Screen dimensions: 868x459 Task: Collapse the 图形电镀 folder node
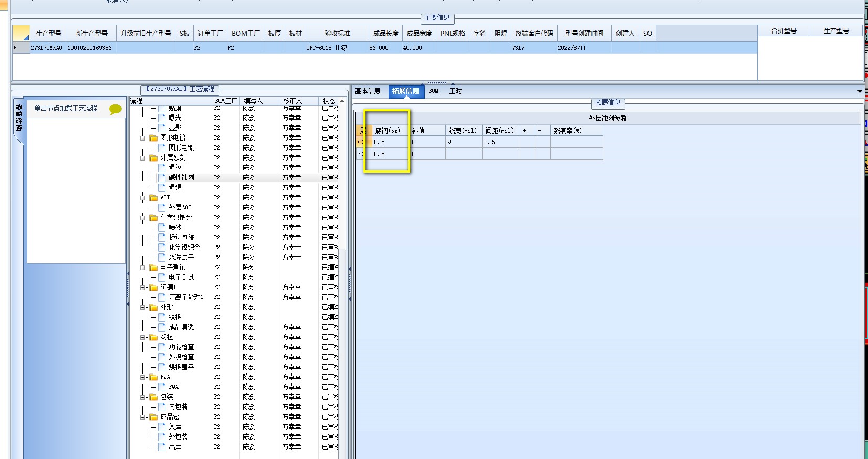(143, 138)
